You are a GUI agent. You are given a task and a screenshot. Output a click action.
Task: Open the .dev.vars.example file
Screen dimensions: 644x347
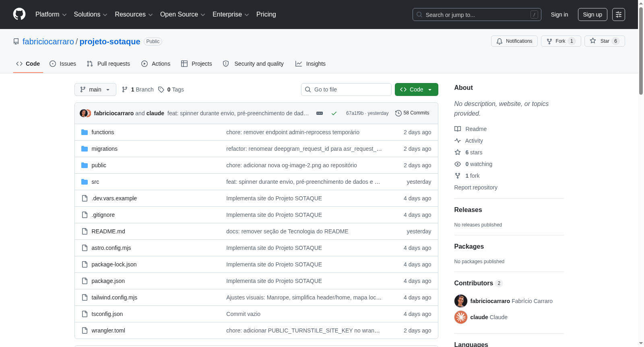[x=114, y=198]
